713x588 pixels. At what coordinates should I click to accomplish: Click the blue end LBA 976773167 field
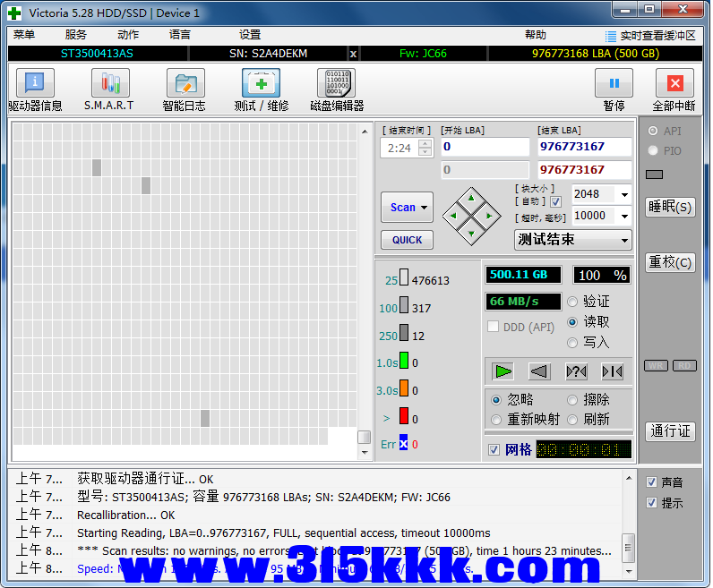pyautogui.click(x=584, y=147)
